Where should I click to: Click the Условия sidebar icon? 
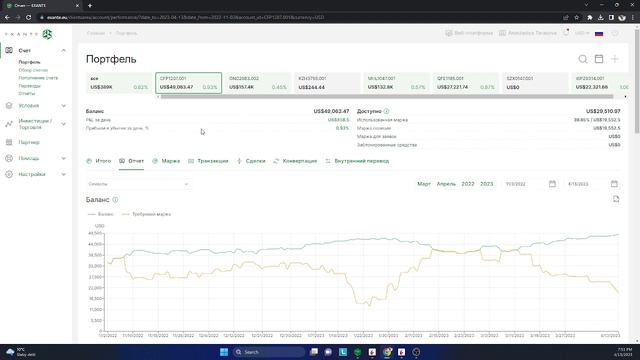coord(9,106)
